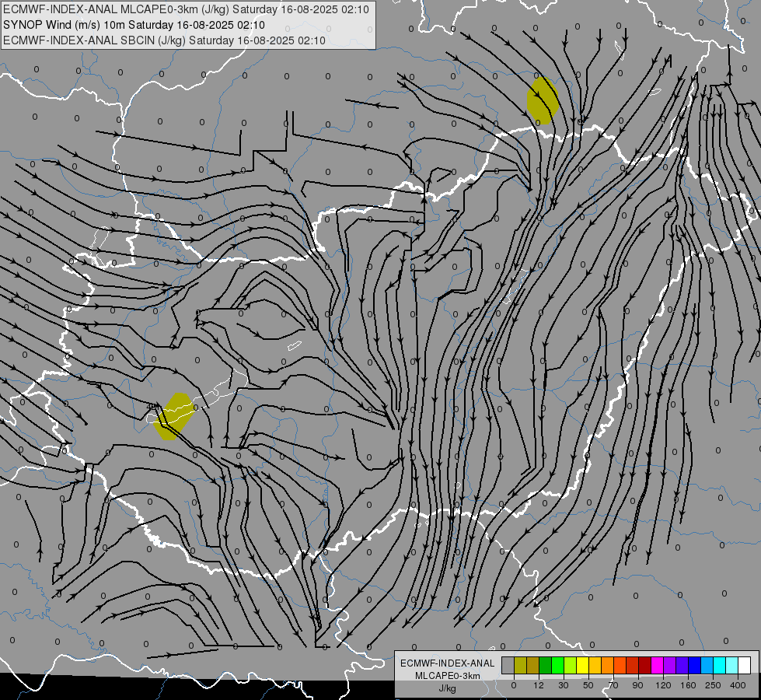The width and height of the screenshot is (761, 700).
Task: Select the legend tick value 70
Action: pos(613,685)
